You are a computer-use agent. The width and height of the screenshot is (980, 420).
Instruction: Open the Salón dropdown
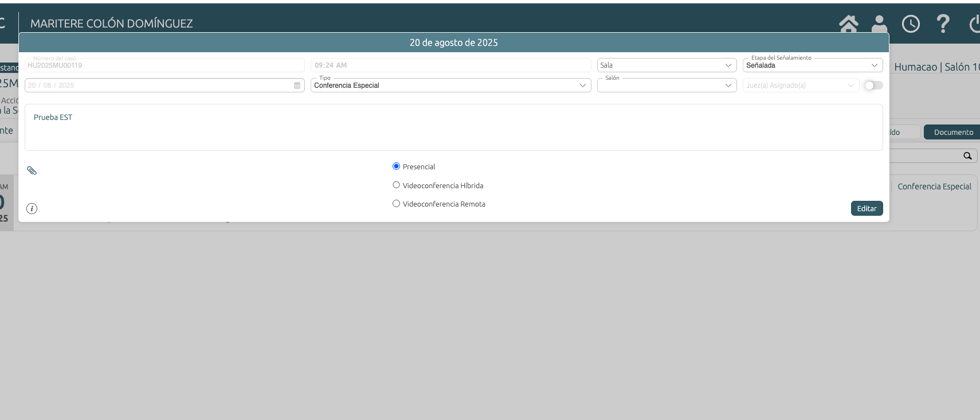click(667, 85)
